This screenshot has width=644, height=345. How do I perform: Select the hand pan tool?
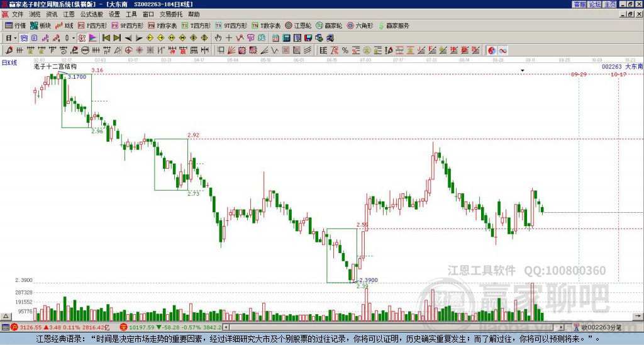[x=218, y=38]
